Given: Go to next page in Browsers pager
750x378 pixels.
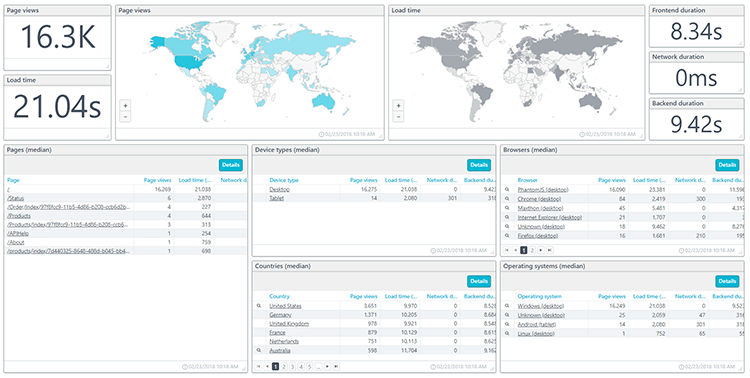Looking at the screenshot, I should tap(540, 250).
